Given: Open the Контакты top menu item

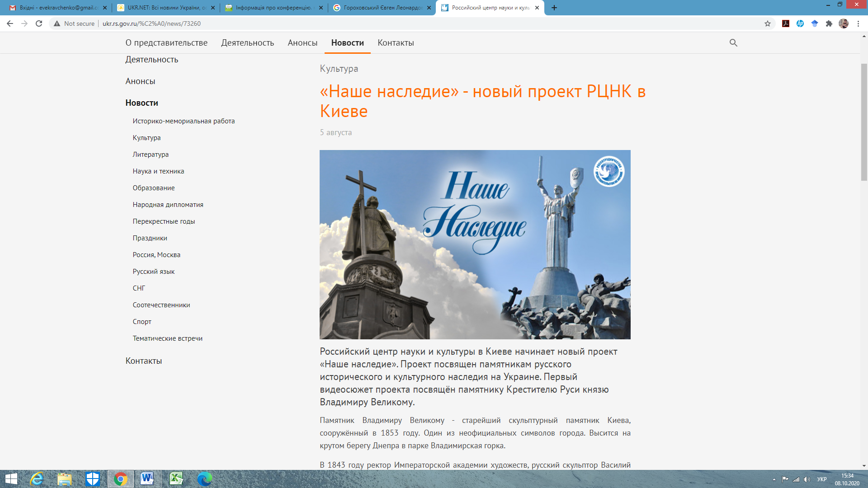Looking at the screenshot, I should [x=396, y=43].
